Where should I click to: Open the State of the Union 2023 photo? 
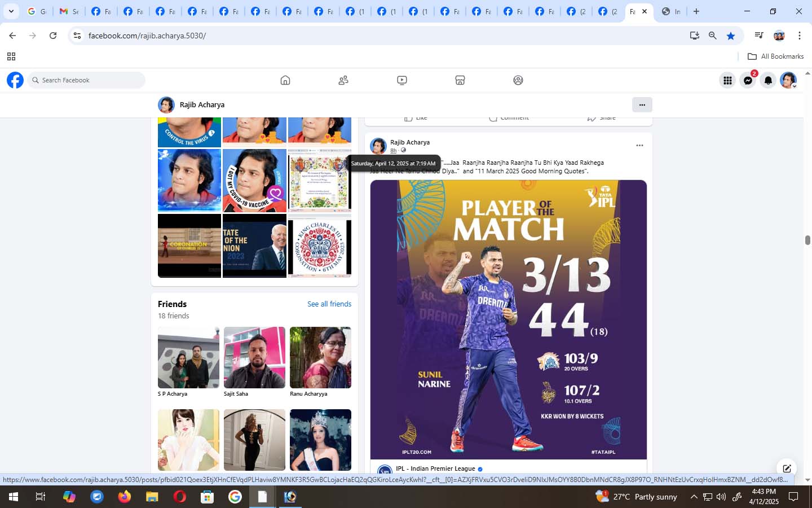(x=254, y=246)
